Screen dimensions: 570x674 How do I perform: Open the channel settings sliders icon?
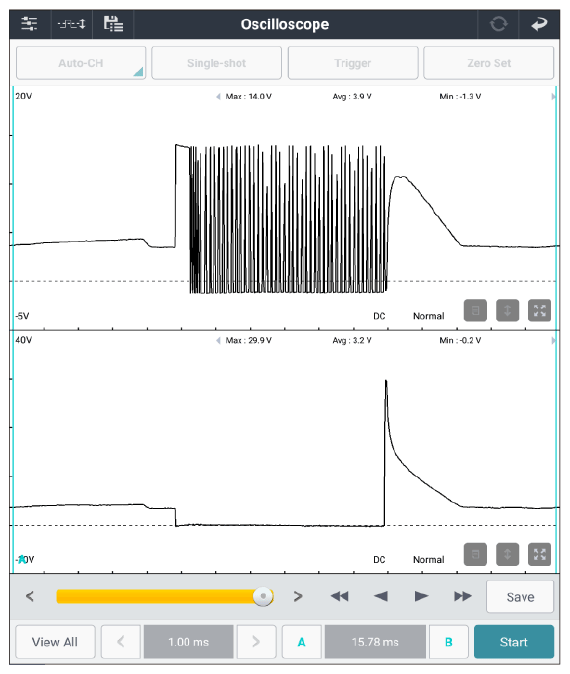pyautogui.click(x=29, y=24)
